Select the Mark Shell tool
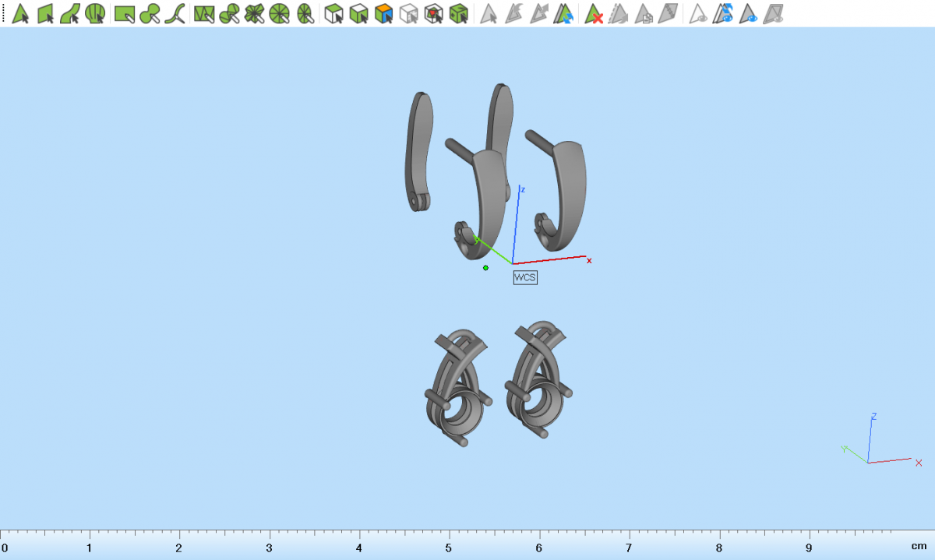The height and width of the screenshot is (560, 935). (95, 13)
